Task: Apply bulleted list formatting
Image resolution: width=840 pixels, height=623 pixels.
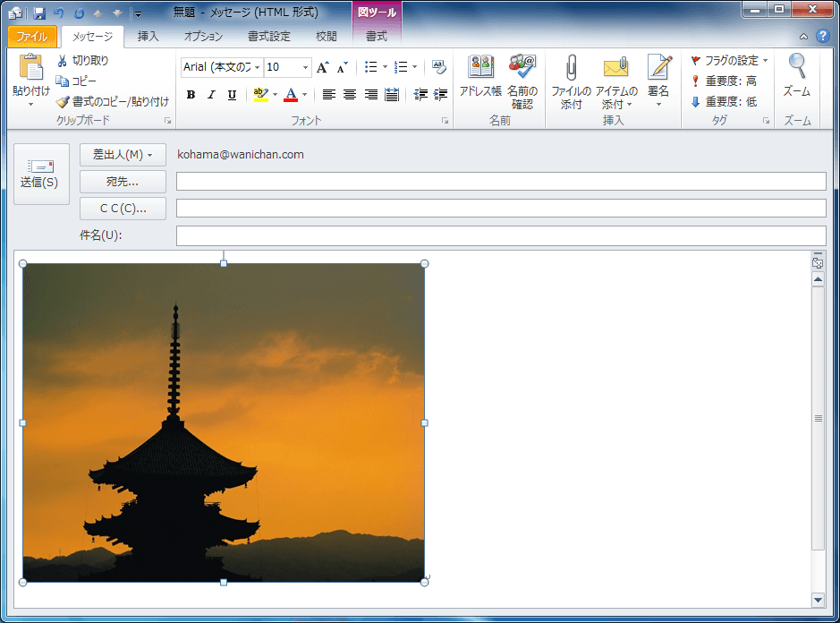Action: tap(370, 67)
